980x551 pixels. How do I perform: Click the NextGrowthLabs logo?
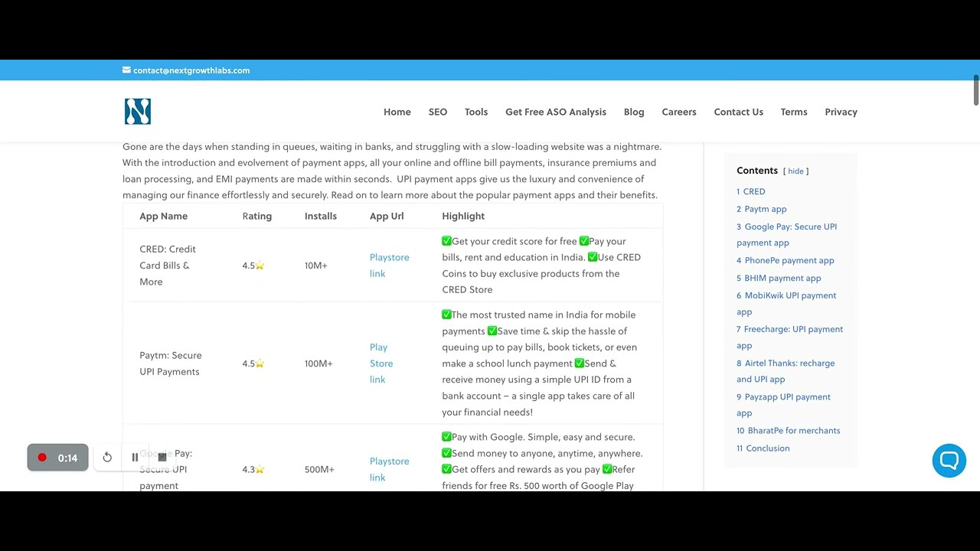click(138, 112)
